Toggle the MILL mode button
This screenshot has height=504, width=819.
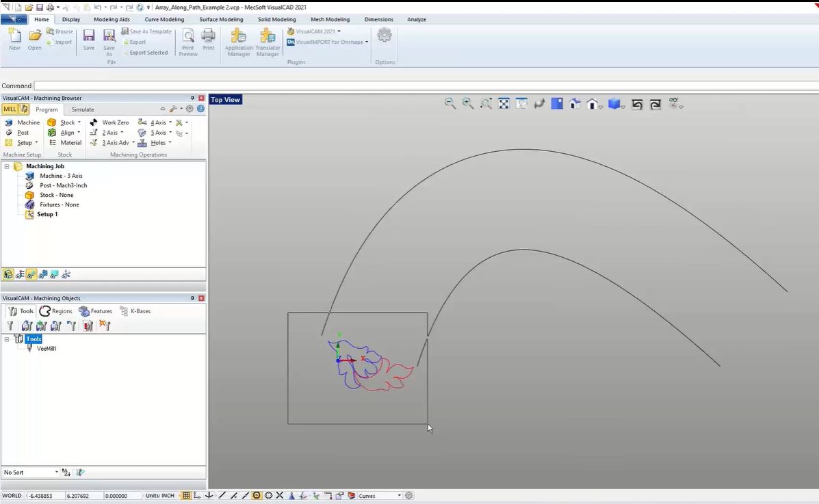click(10, 109)
